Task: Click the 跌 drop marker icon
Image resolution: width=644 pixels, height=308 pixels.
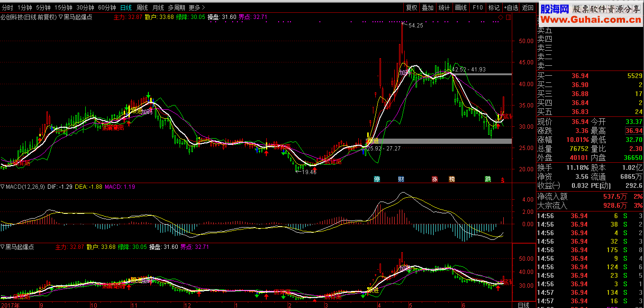Action: [x=488, y=179]
